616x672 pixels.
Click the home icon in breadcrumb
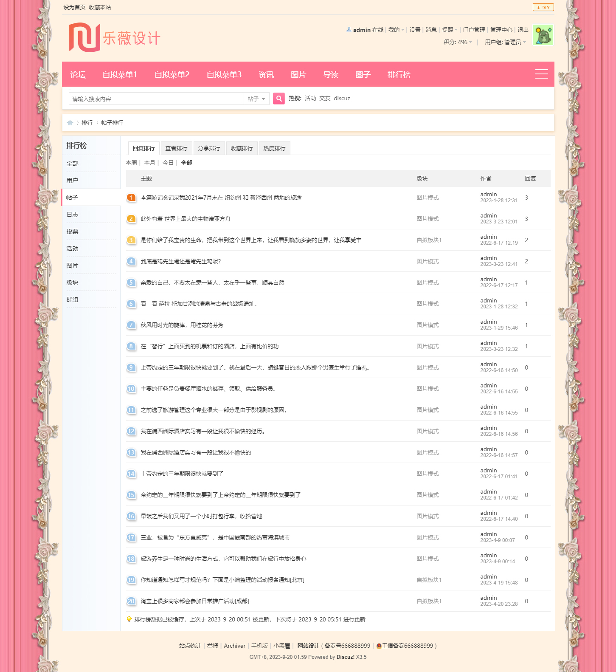(x=70, y=123)
